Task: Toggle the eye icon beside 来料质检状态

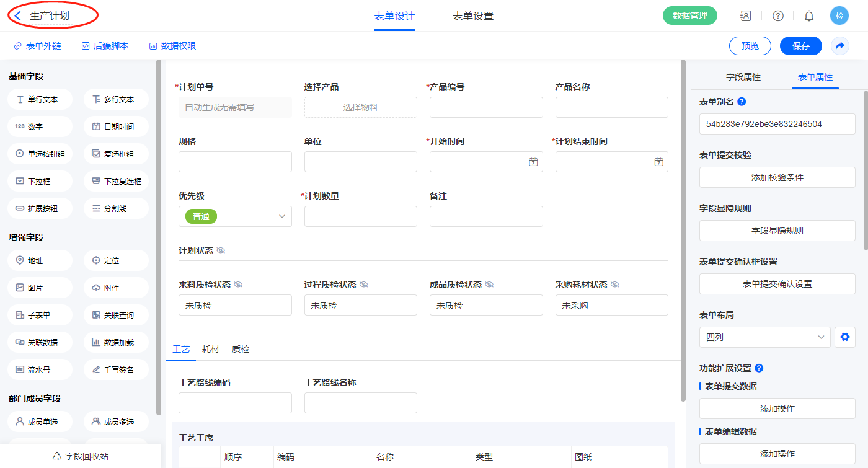Action: [238, 285]
